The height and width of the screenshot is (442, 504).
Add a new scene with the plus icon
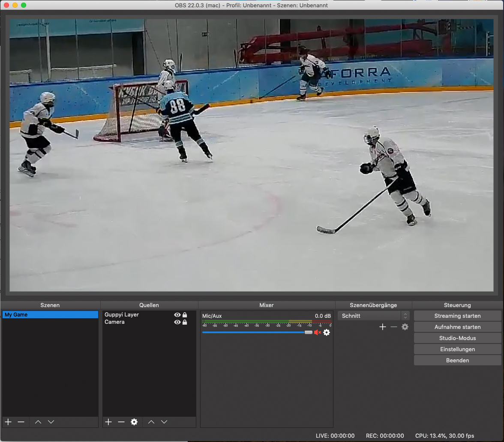(8, 422)
